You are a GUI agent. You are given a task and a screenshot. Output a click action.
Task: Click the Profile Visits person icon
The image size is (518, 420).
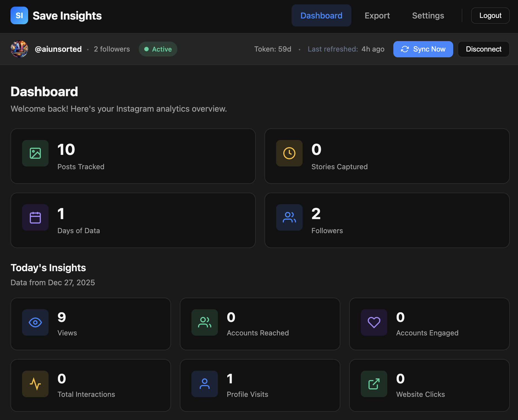[x=204, y=384]
